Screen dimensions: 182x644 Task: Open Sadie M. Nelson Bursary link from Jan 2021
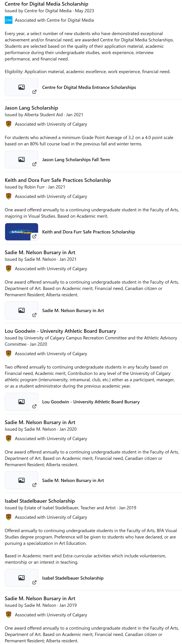tap(73, 311)
